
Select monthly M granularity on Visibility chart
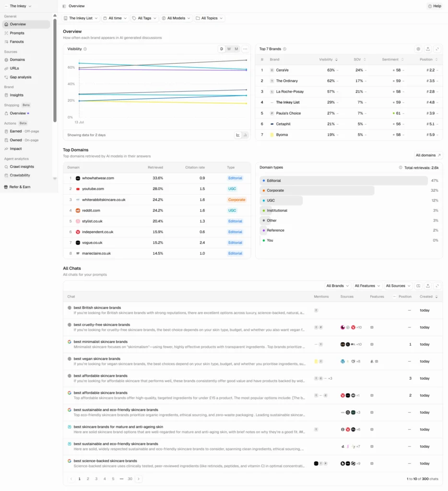tap(236, 49)
